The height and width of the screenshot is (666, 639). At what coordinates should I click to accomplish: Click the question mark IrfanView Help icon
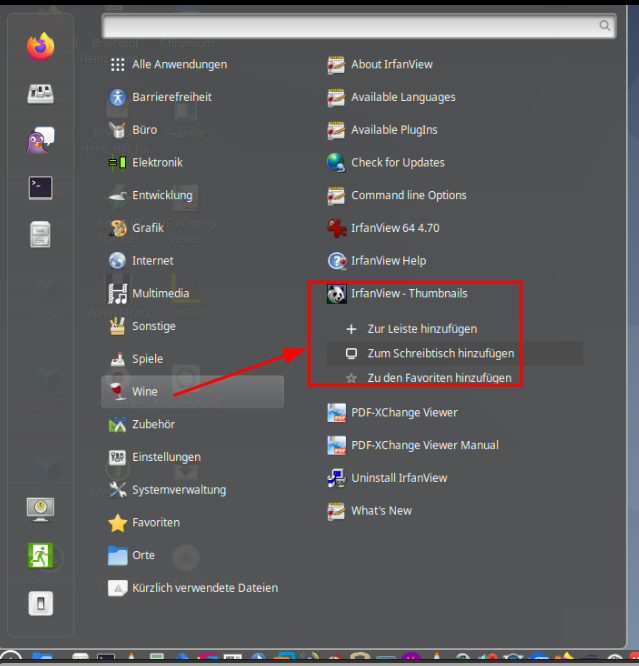[x=336, y=261]
